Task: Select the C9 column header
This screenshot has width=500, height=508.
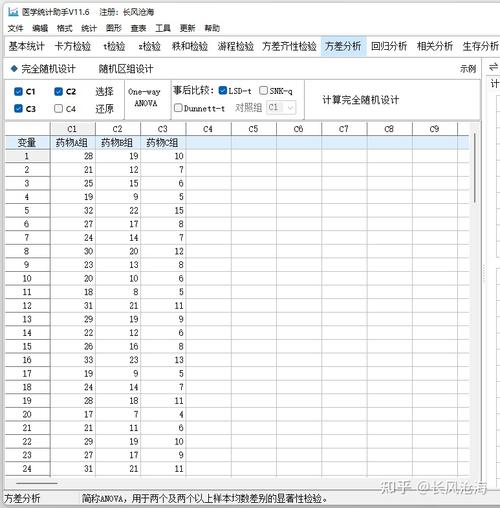Action: tap(435, 129)
